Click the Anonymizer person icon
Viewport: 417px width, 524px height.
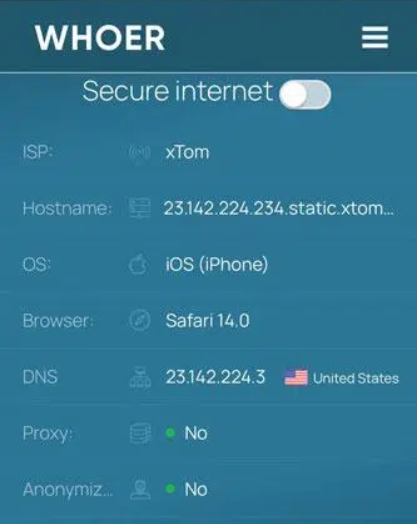[140, 490]
